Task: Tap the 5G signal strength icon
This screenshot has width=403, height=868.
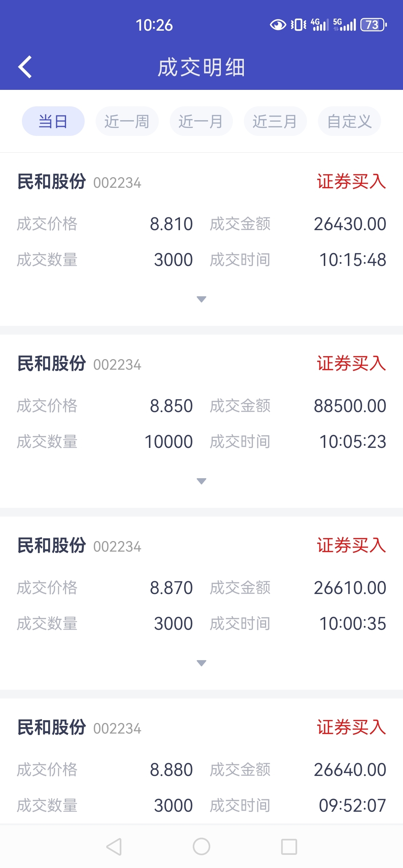Action: click(345, 25)
